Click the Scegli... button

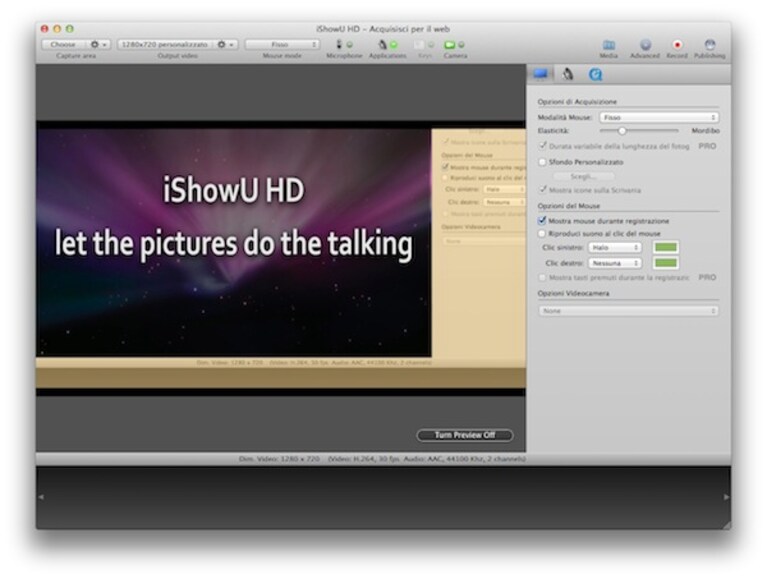pyautogui.click(x=583, y=176)
